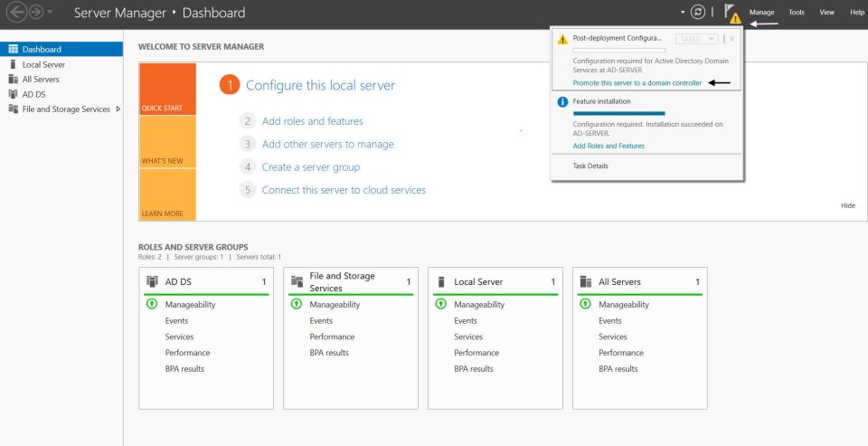
Task: Dismiss the Post-deployment notification with X
Action: 731,39
